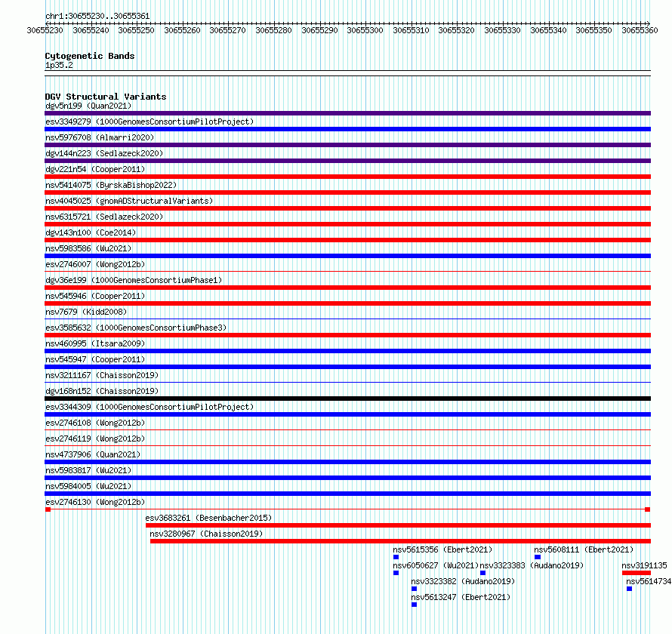672x634 pixels.
Task: Click ruler position 30655300
Action: 365,30
